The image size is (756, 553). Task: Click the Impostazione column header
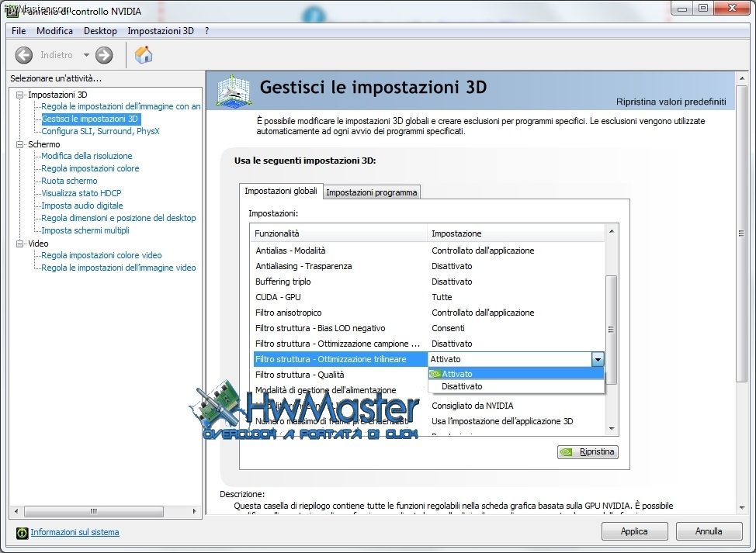(x=515, y=233)
